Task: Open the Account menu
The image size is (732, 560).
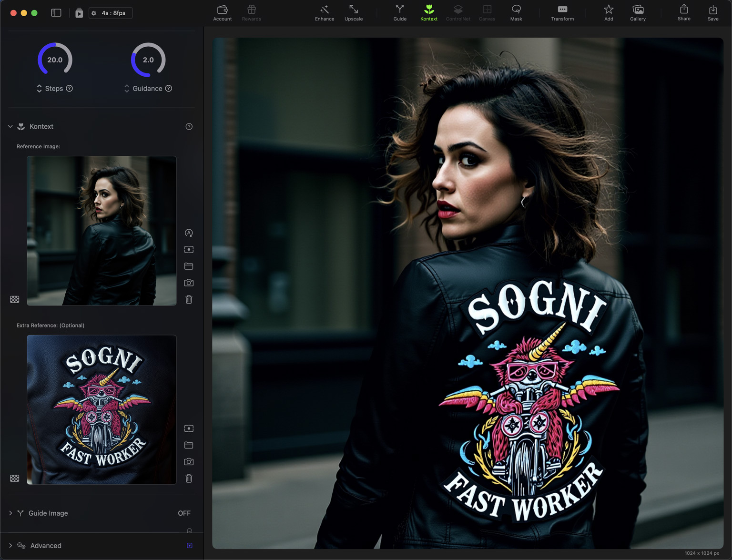Action: point(222,13)
